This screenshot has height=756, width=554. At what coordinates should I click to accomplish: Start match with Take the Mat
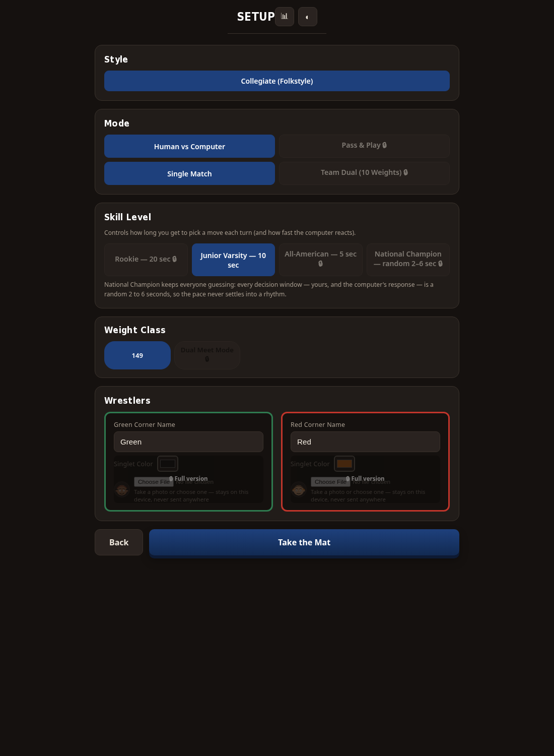[x=304, y=542]
